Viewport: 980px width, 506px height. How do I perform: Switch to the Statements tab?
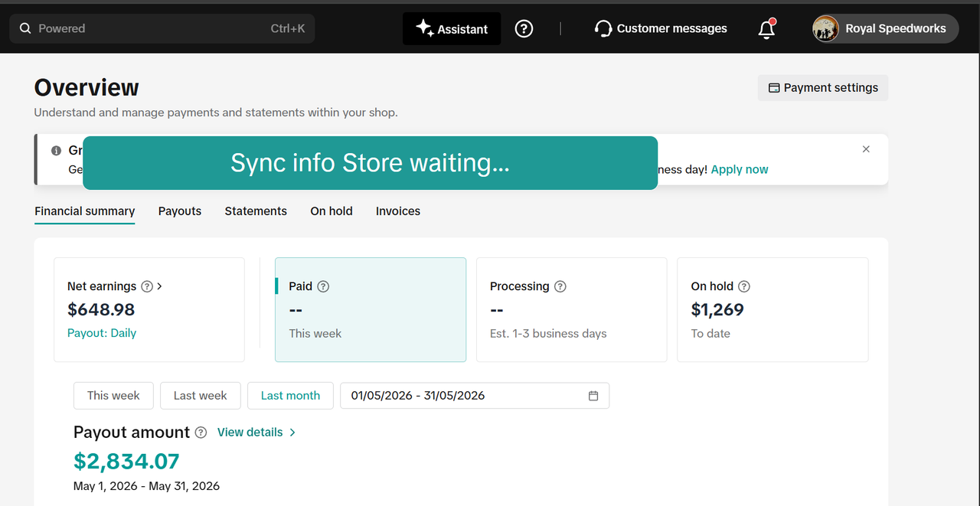(256, 211)
